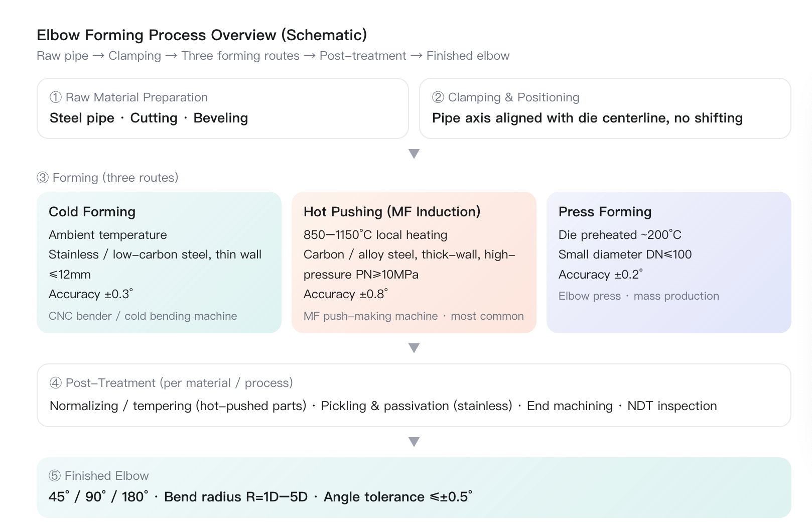Click the Elbow Forming Process Overview title
Viewport: 812px width, 522px height.
(202, 35)
